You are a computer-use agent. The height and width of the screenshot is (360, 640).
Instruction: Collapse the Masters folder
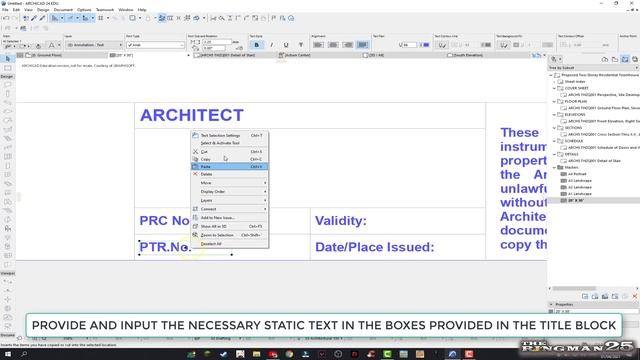(x=554, y=167)
